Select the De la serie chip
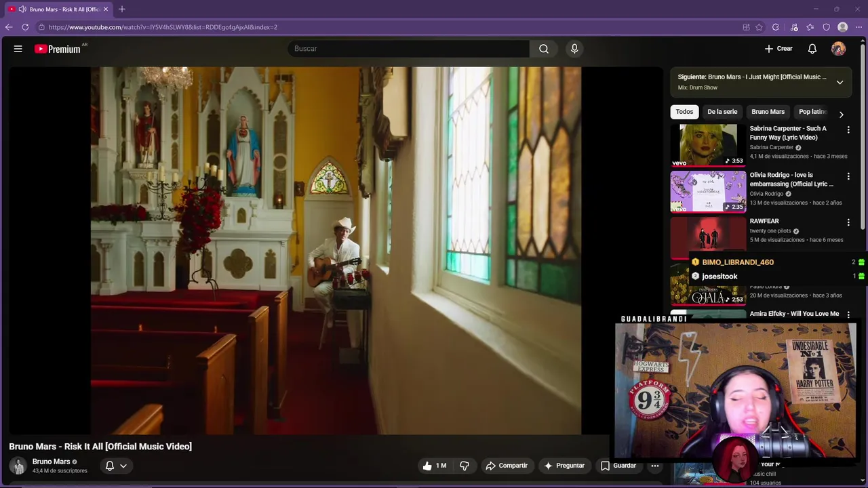Image resolution: width=868 pixels, height=488 pixels. [722, 112]
